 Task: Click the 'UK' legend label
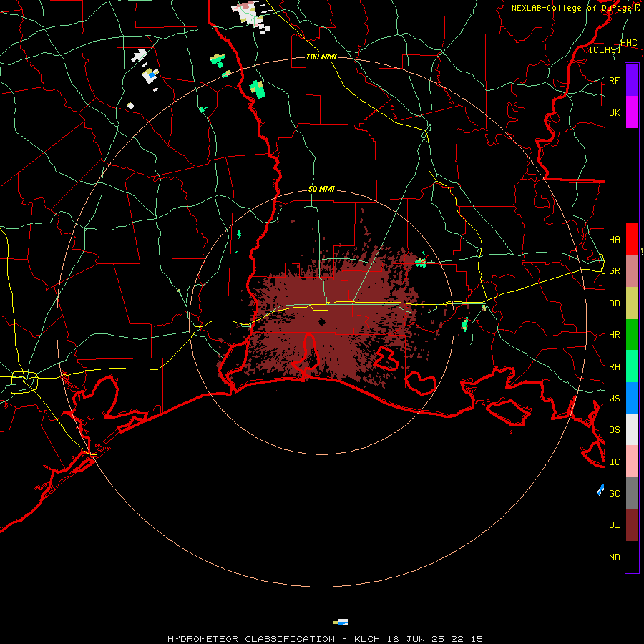[x=614, y=112]
